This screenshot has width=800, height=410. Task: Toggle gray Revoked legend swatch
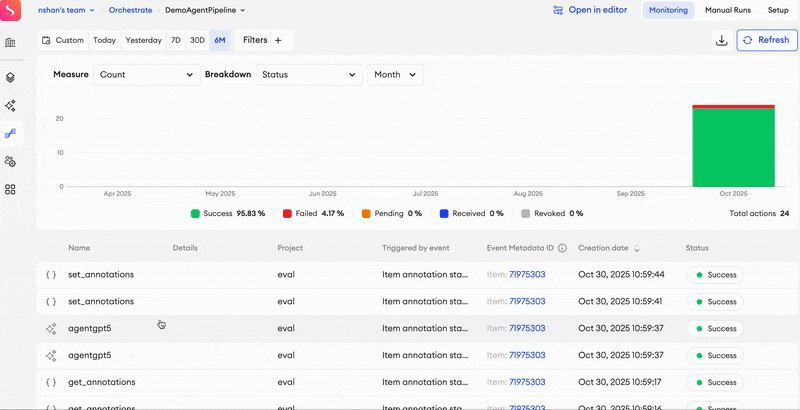click(526, 214)
